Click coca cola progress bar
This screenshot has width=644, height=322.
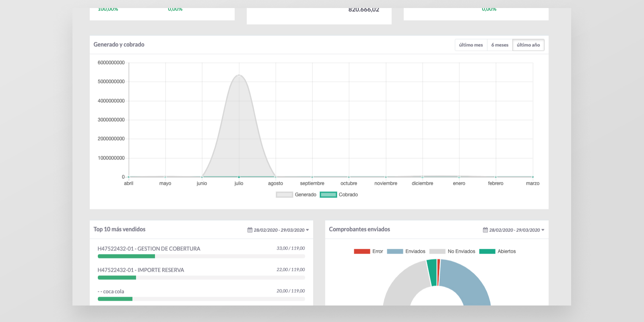tap(201, 299)
